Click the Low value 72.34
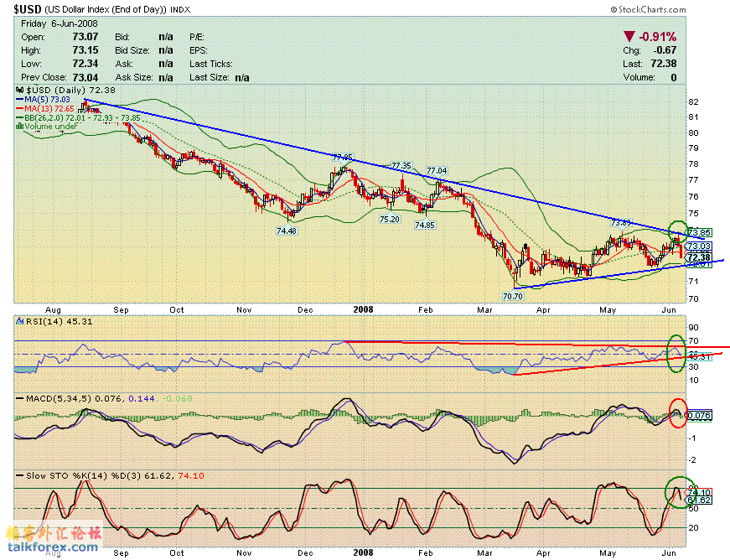730x560 pixels. (85, 64)
